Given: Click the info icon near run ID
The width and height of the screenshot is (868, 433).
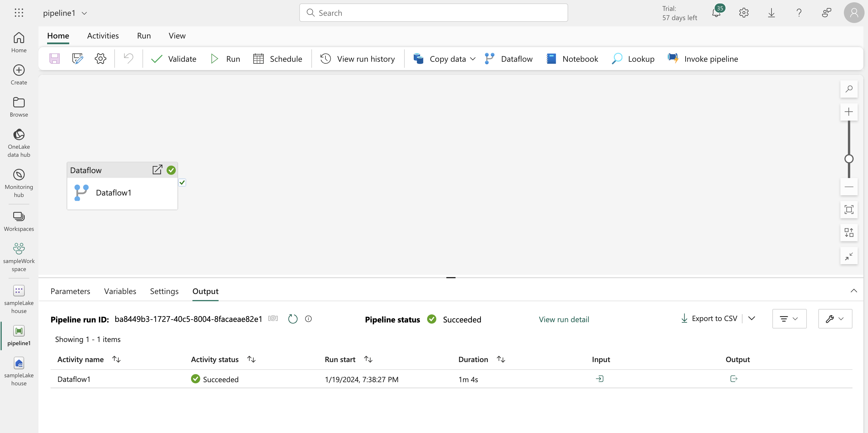Looking at the screenshot, I should pos(308,319).
